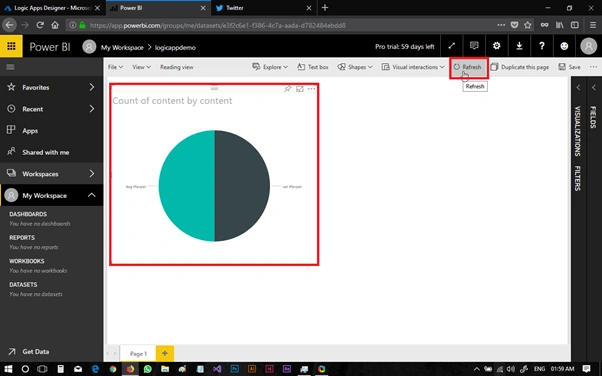This screenshot has height=376, width=602.
Task: Collapse the My Workspace section
Action: [91, 195]
